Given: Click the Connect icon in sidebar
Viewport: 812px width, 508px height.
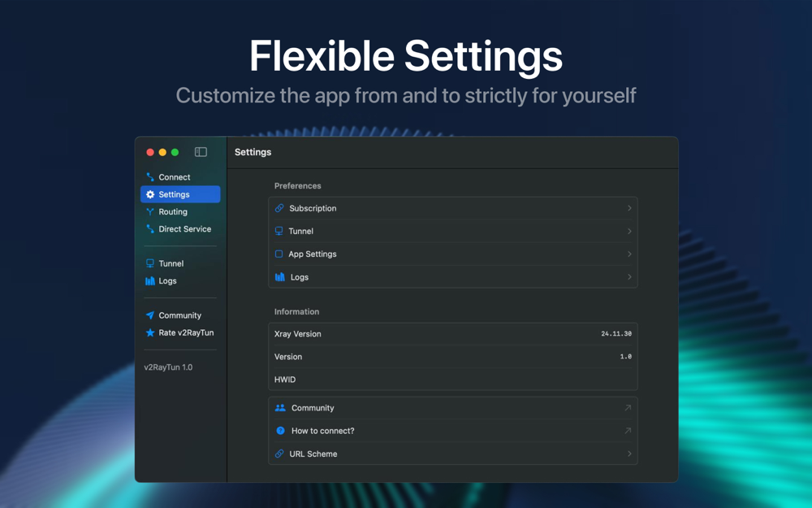Looking at the screenshot, I should pos(150,177).
